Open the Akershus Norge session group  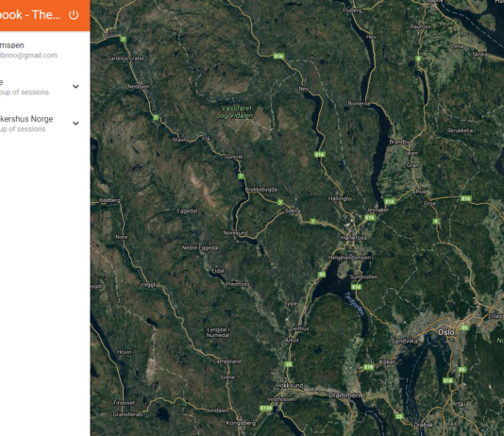tap(40, 124)
